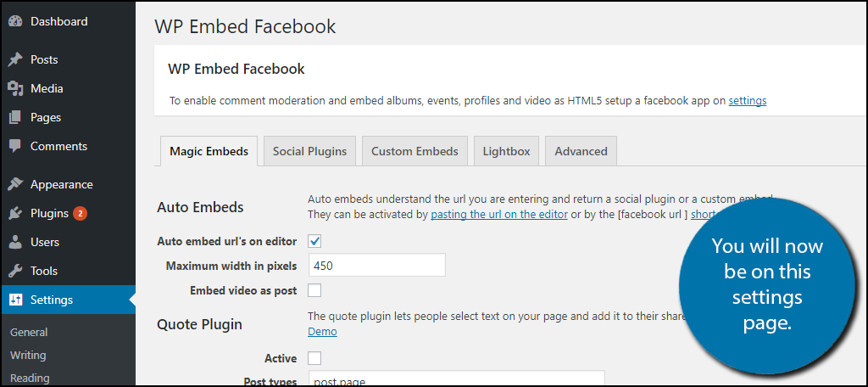This screenshot has width=868, height=387.
Task: Enable Embed video as post checkbox
Action: [x=314, y=290]
